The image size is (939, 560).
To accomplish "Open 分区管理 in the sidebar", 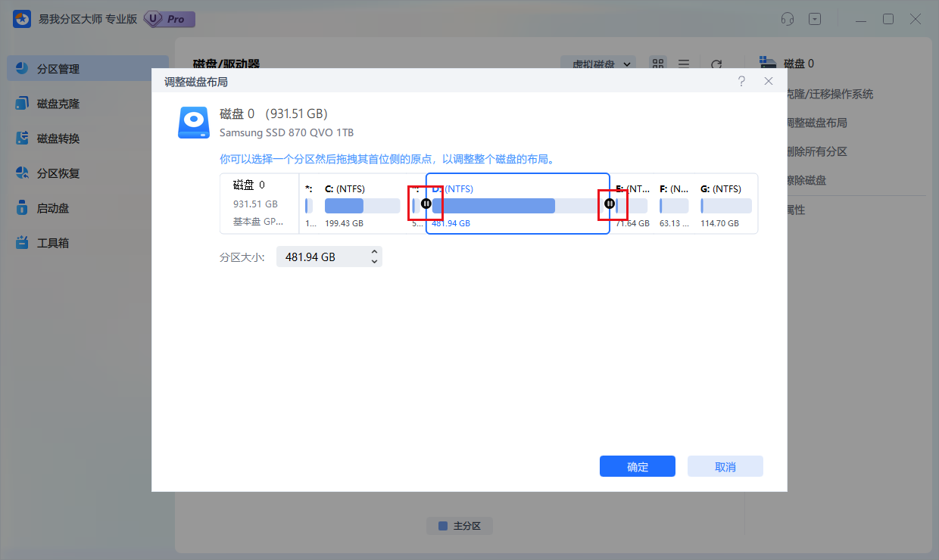I will tap(88, 69).
